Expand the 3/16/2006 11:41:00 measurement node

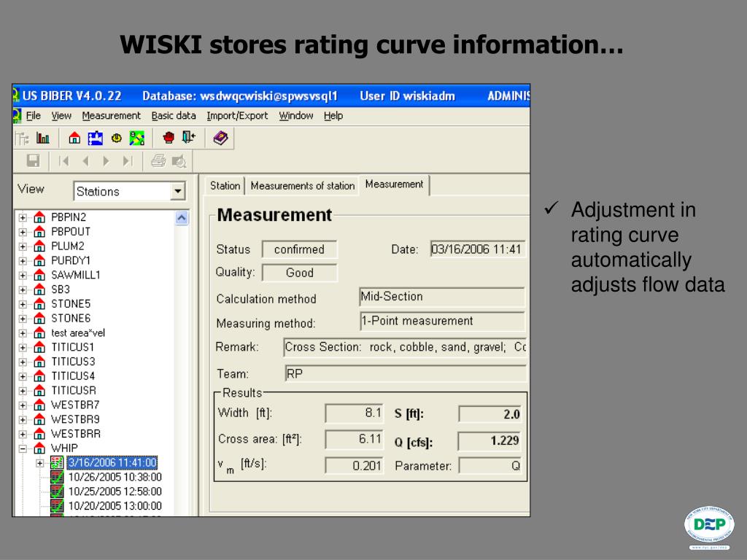coord(40,463)
